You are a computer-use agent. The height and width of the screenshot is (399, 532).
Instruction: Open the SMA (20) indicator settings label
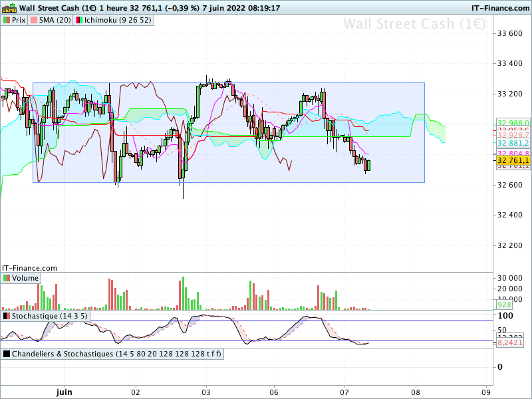coord(55,20)
